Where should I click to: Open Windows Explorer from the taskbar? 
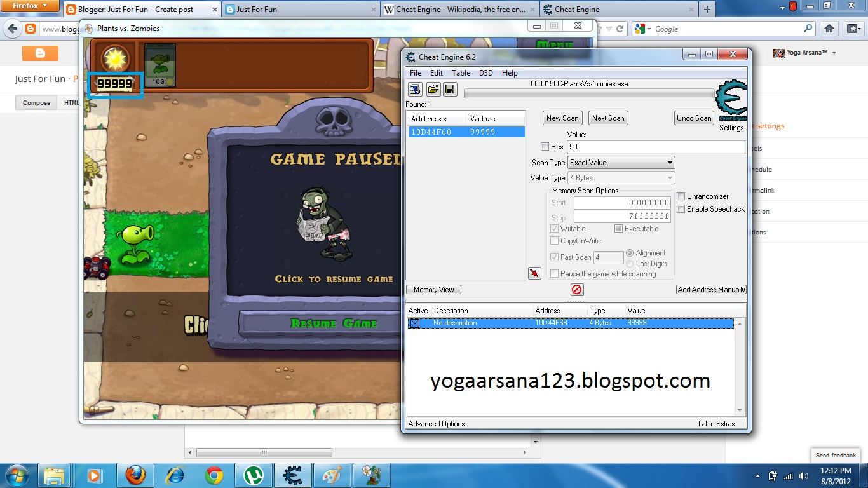coord(54,475)
